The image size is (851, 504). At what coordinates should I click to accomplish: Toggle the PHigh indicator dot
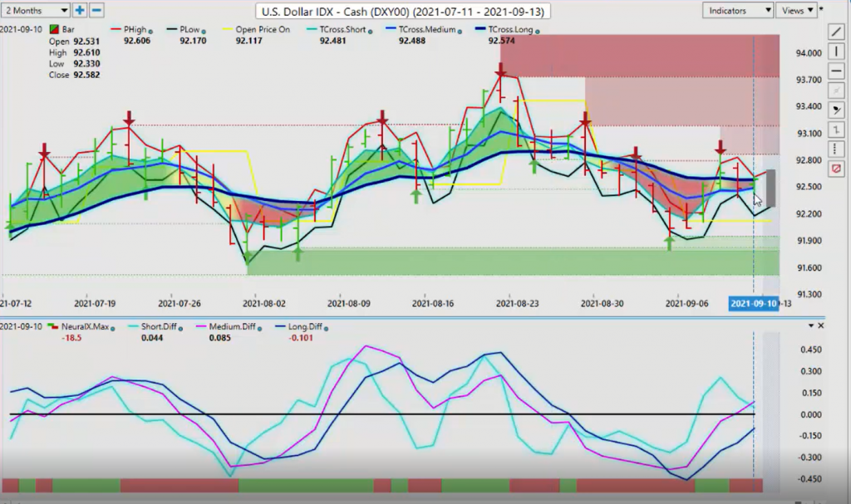point(151,32)
